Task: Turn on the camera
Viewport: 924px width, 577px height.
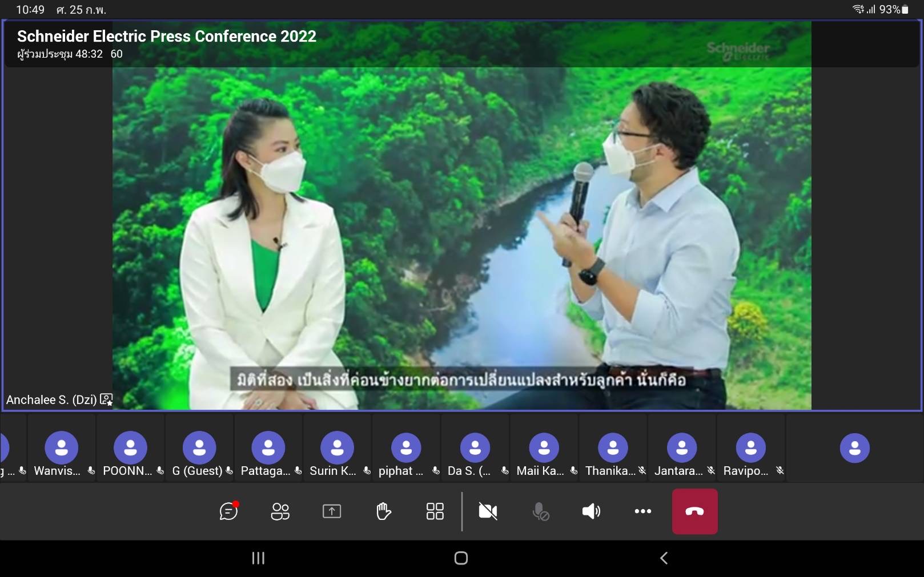Action: [488, 511]
